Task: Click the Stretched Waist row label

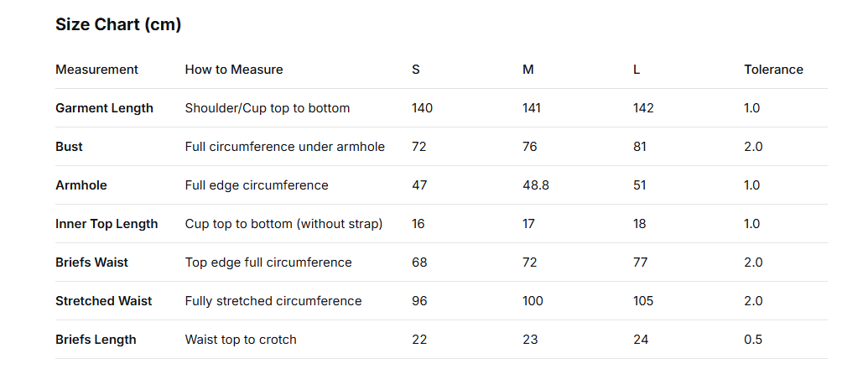Action: (103, 301)
